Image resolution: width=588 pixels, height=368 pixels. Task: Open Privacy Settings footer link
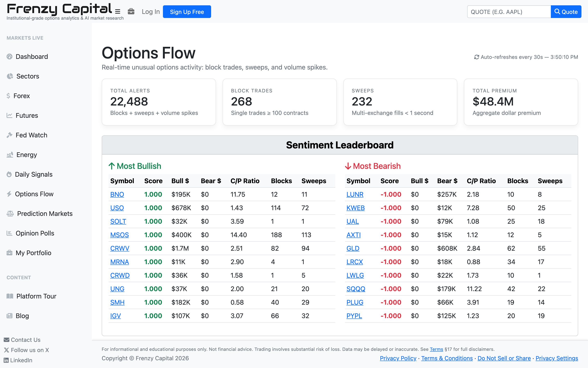(557, 358)
